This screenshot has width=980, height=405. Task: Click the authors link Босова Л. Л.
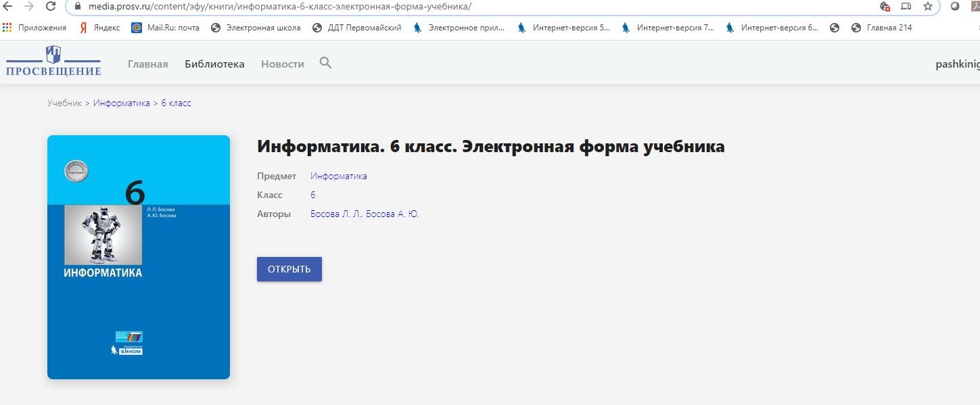click(x=336, y=214)
